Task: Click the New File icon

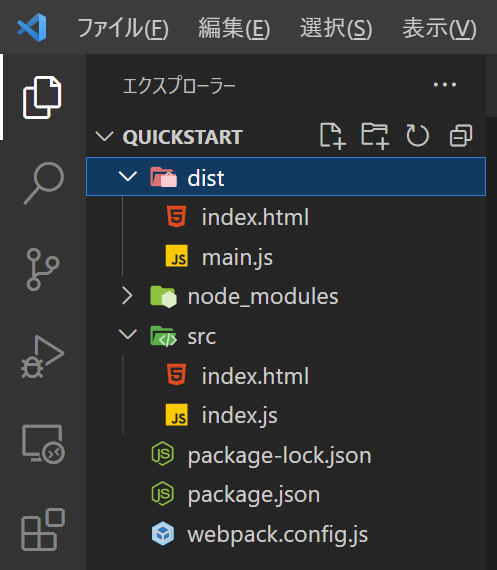Action: pyautogui.click(x=332, y=136)
